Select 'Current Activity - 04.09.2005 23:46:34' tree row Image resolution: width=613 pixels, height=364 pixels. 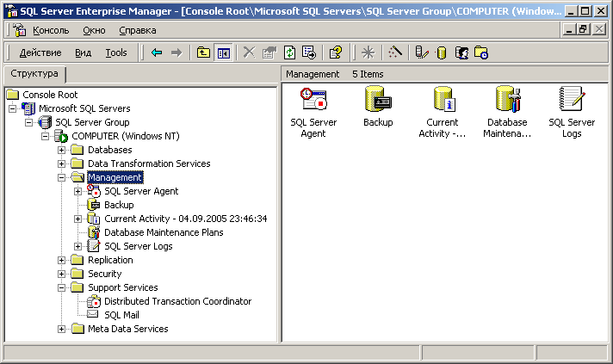(x=186, y=219)
